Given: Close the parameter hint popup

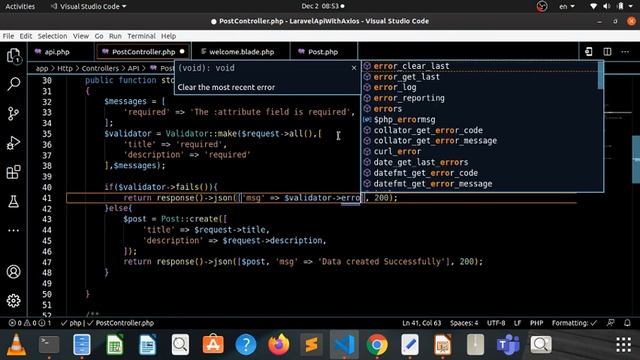Looking at the screenshot, I should pyautogui.click(x=354, y=68).
